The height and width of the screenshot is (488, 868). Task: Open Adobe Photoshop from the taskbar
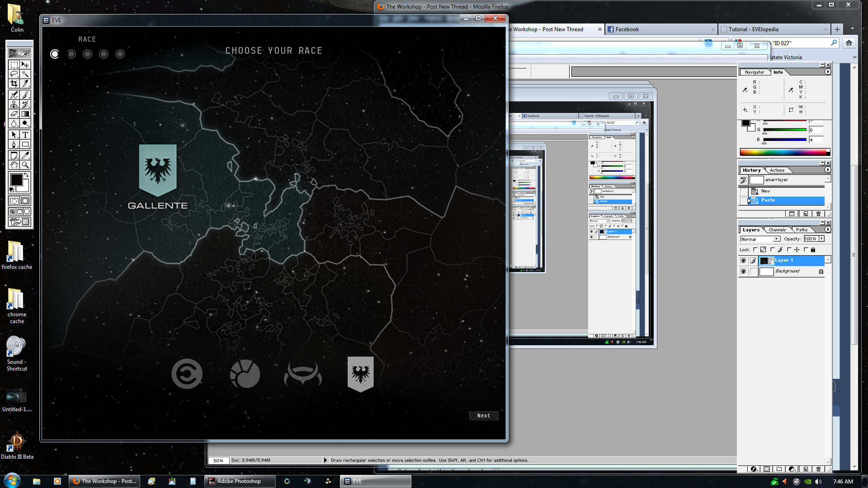tap(239, 481)
